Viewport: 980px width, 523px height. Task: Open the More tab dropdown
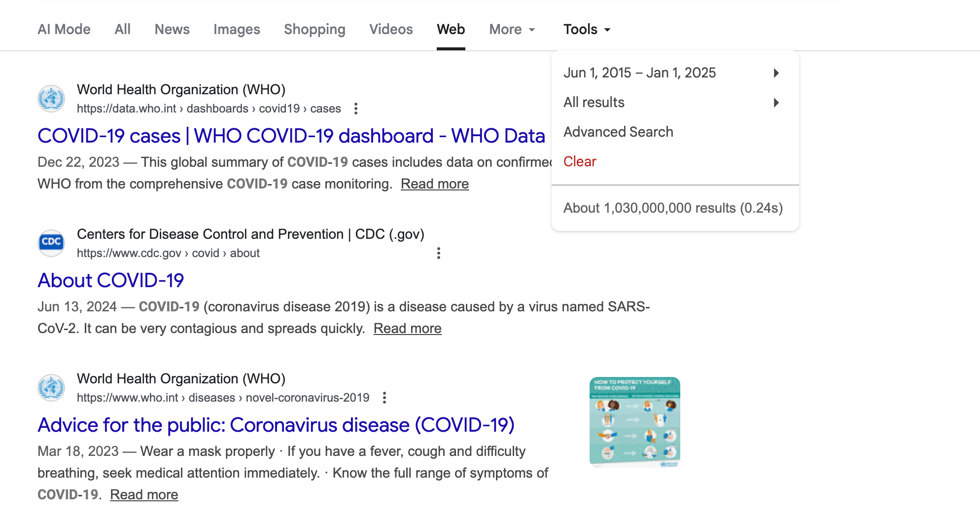pos(512,30)
